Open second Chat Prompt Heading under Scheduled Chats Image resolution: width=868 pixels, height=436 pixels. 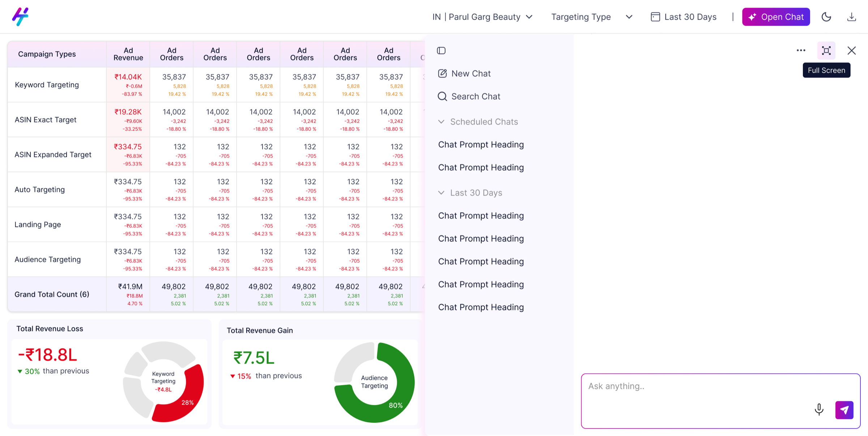[x=481, y=167]
